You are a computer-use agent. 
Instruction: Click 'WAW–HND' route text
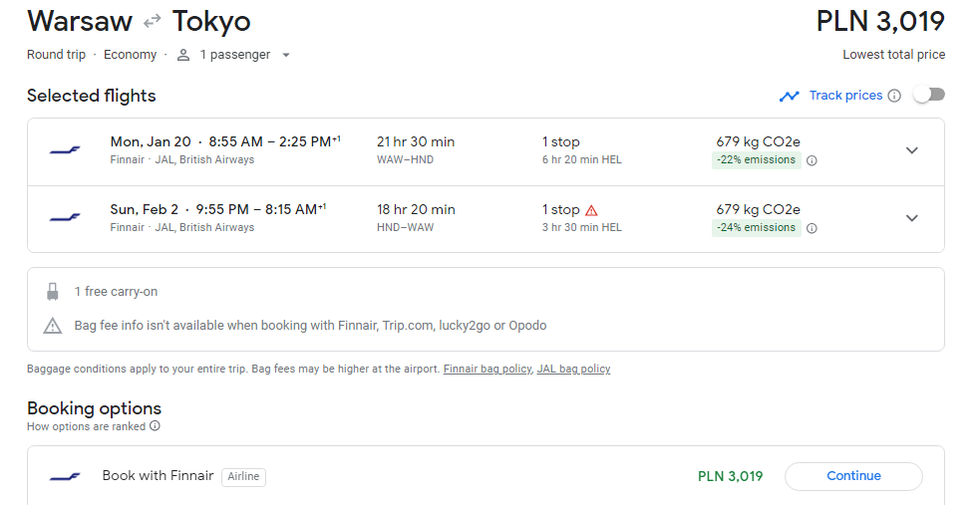coord(405,159)
